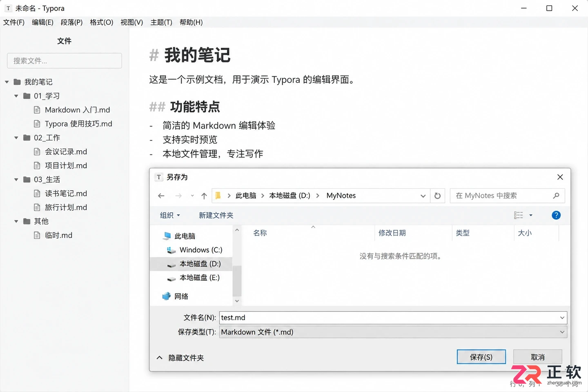Refresh the MyNotes folder view

point(437,196)
